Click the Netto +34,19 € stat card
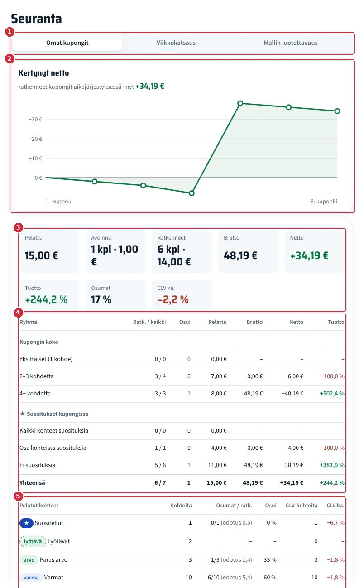364x588 pixels. pyautogui.click(x=315, y=251)
